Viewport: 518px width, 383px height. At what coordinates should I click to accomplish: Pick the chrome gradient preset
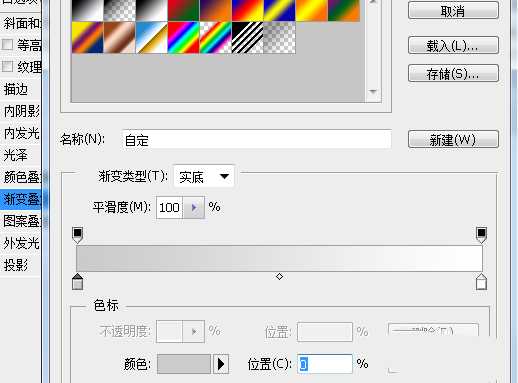[x=152, y=38]
